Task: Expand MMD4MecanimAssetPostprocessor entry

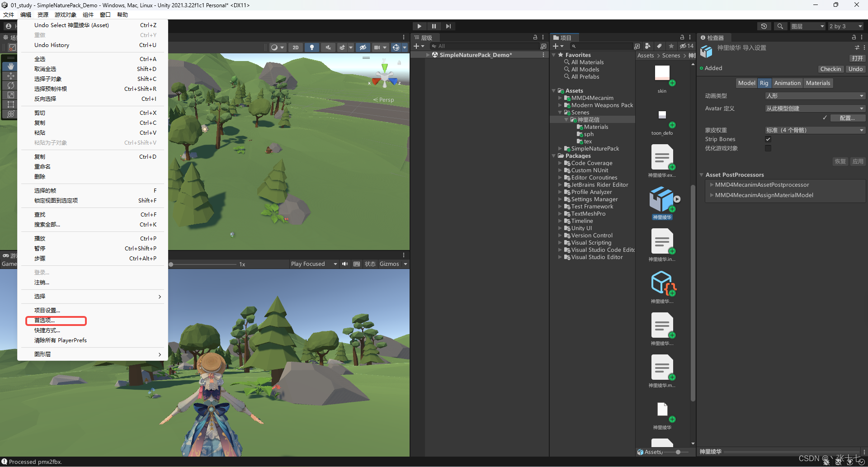Action: 712,184
